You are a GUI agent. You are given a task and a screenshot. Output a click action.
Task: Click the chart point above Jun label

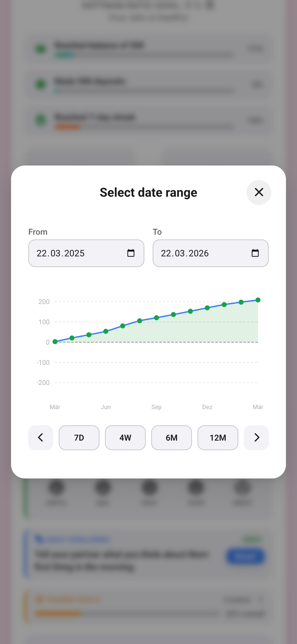point(106,331)
